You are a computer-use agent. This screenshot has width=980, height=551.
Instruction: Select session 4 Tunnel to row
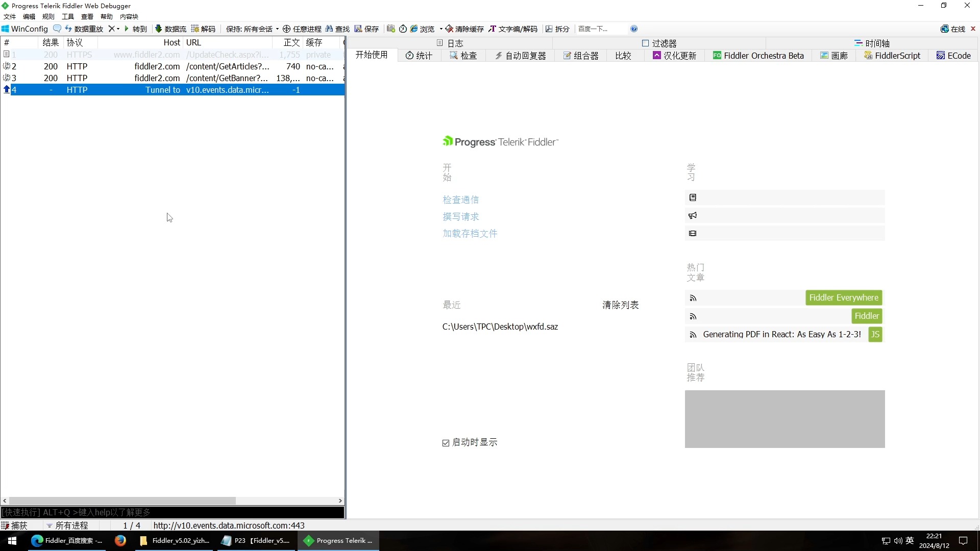[x=173, y=90]
